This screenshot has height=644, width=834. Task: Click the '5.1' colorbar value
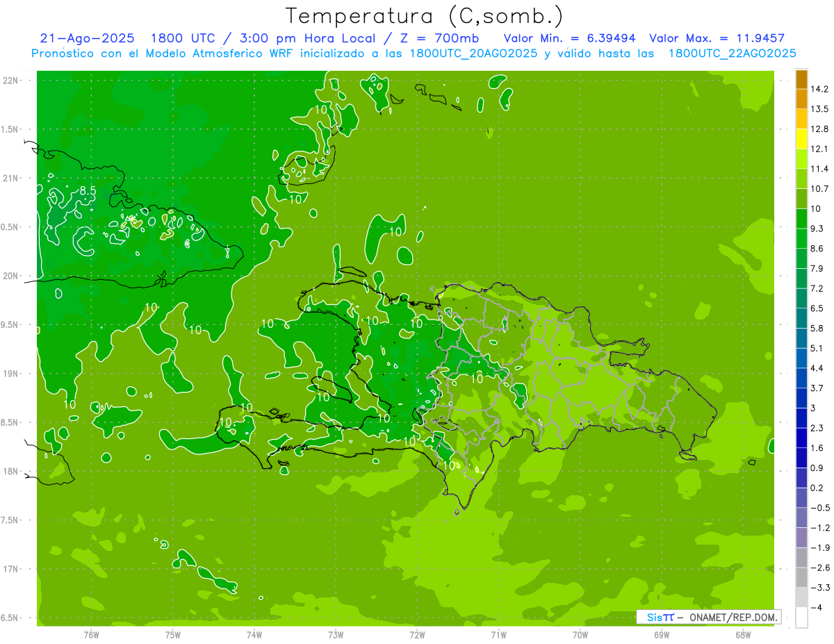tap(817, 348)
